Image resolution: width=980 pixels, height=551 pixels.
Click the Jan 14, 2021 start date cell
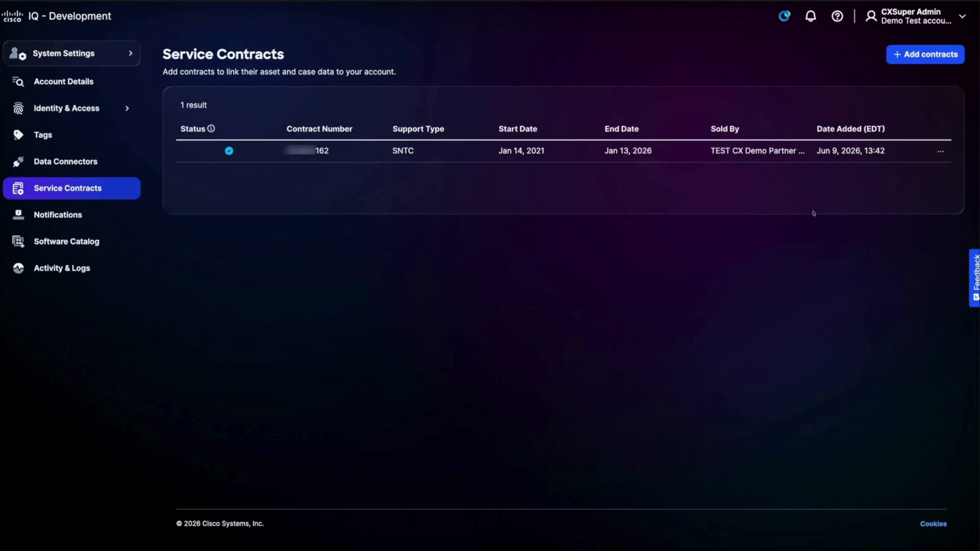[x=521, y=151]
